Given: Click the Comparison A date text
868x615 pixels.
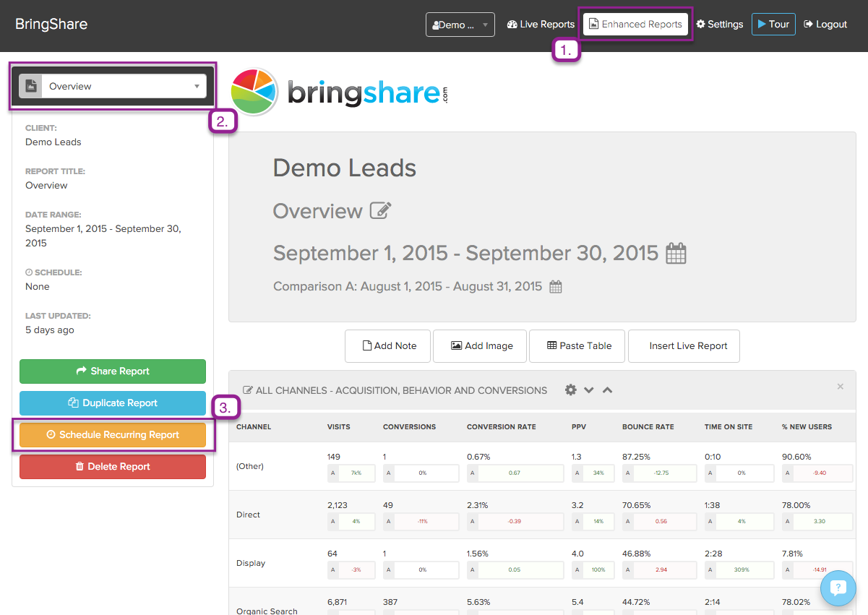Looking at the screenshot, I should [x=408, y=287].
